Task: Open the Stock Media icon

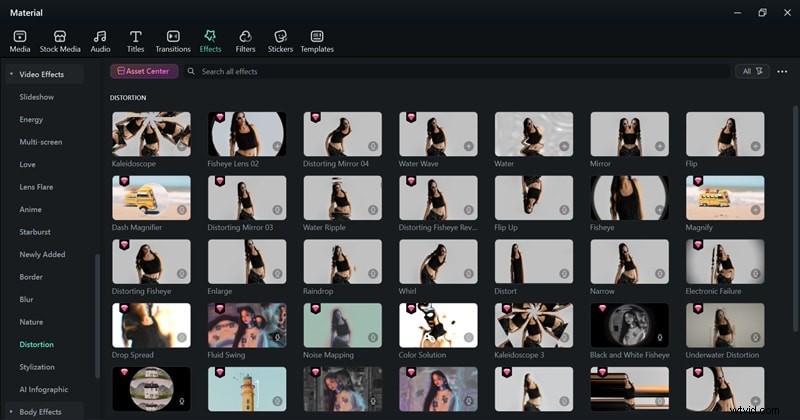Action: click(x=60, y=40)
